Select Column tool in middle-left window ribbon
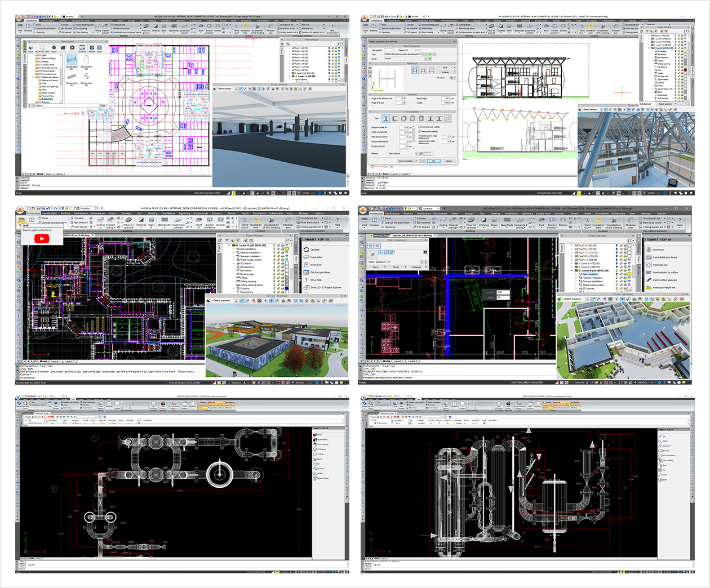Viewport: 710px width, 588px height. (x=78, y=219)
